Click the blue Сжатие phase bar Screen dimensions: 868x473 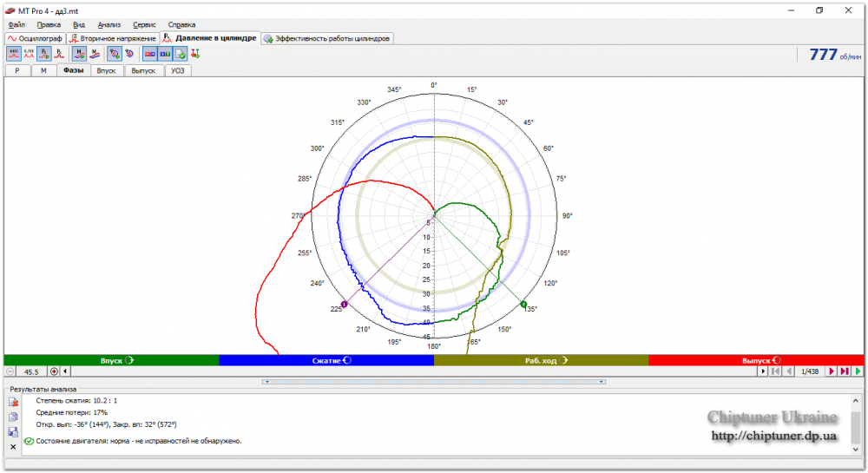(326, 360)
